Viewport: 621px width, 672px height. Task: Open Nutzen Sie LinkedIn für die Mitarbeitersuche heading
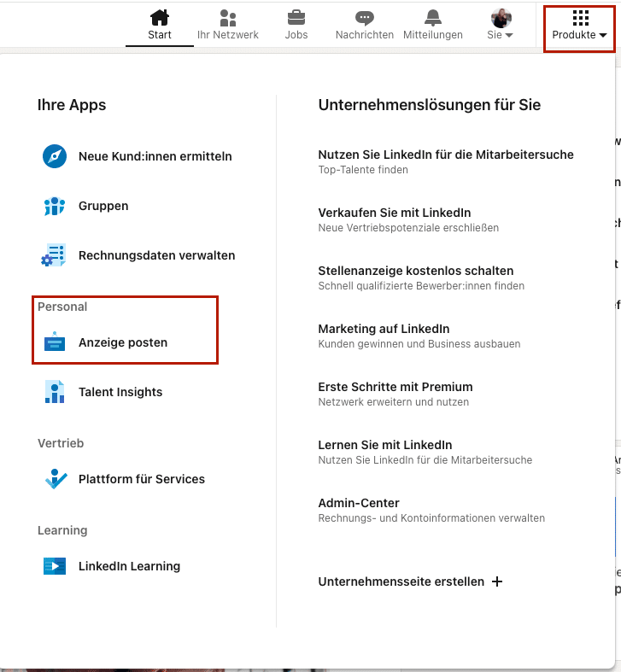click(446, 155)
